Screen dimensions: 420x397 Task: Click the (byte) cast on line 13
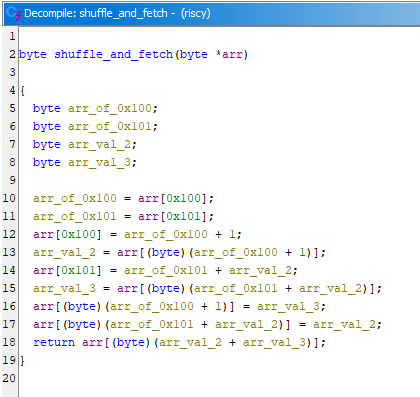[x=166, y=252]
